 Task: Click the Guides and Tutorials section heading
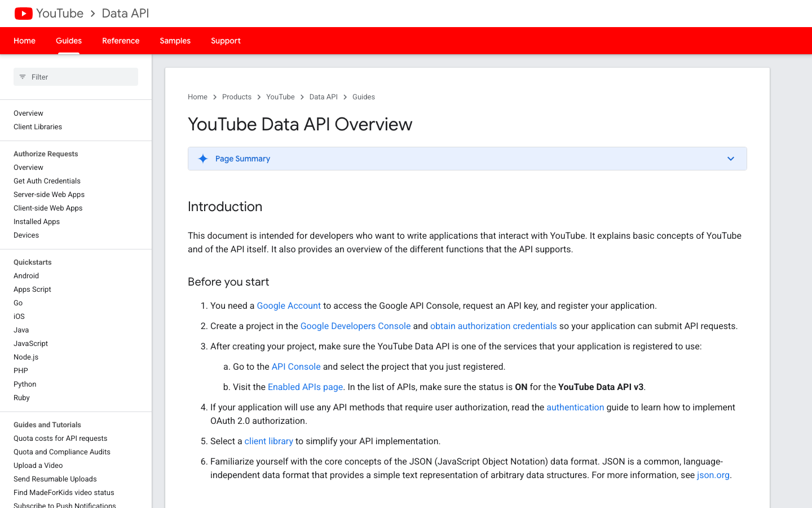pyautogui.click(x=47, y=425)
